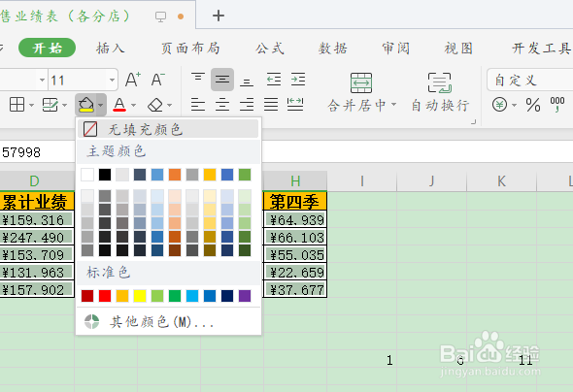The height and width of the screenshot is (392, 573).
Task: Click the wrap text icon
Action: [440, 82]
